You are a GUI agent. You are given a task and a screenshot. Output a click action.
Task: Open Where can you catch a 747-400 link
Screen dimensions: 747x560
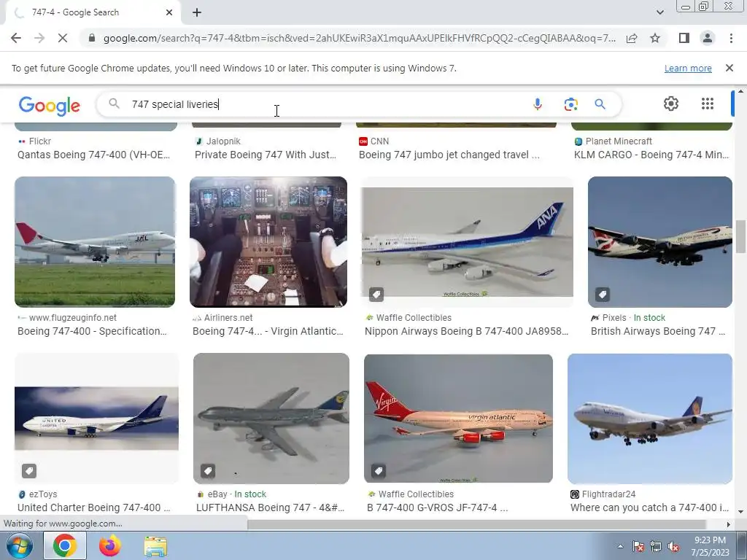[650, 507]
